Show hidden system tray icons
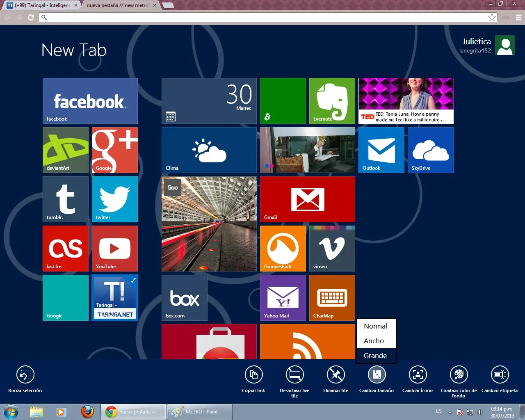Image resolution: width=525 pixels, height=420 pixels. (450, 412)
